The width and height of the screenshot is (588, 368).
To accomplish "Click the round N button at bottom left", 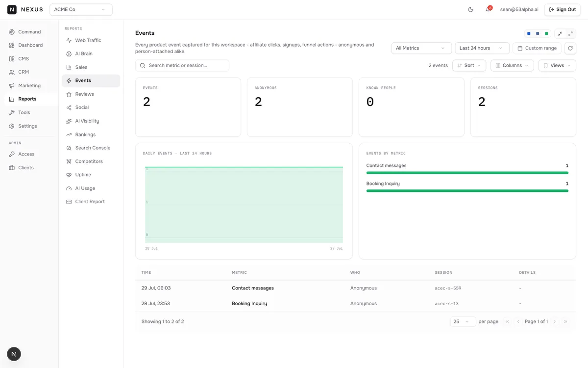I will tap(14, 354).
